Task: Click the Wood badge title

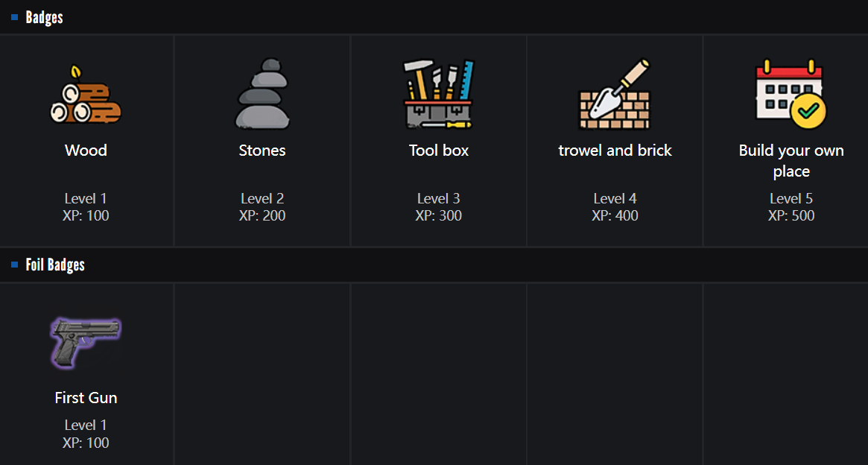Action: tap(86, 151)
